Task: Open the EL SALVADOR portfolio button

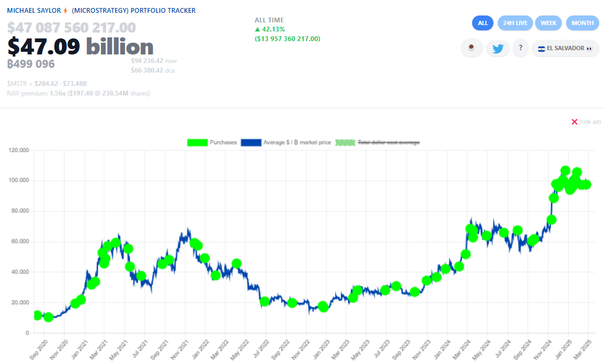Action: point(565,48)
